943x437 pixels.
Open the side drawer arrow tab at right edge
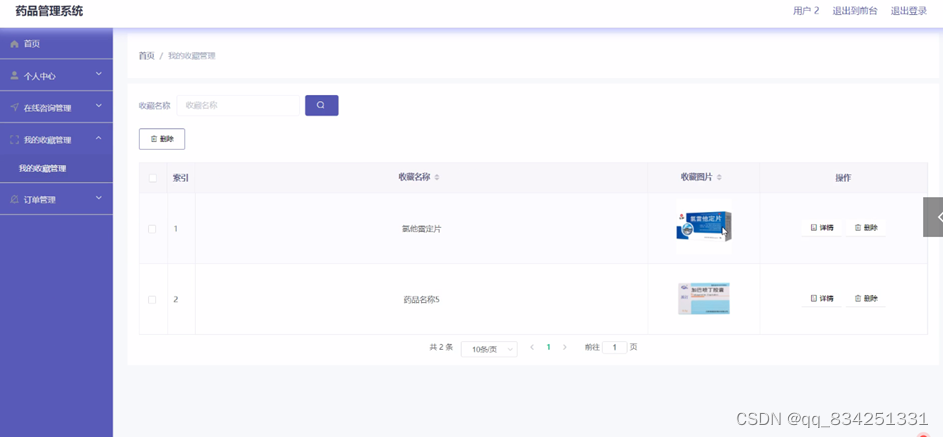click(x=934, y=217)
